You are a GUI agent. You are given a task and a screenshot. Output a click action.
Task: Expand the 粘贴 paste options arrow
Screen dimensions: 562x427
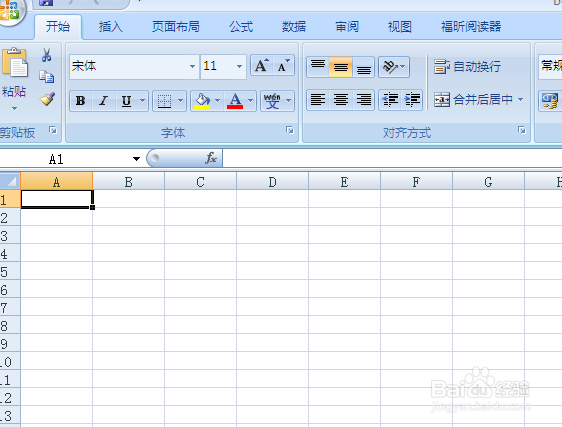[14, 108]
